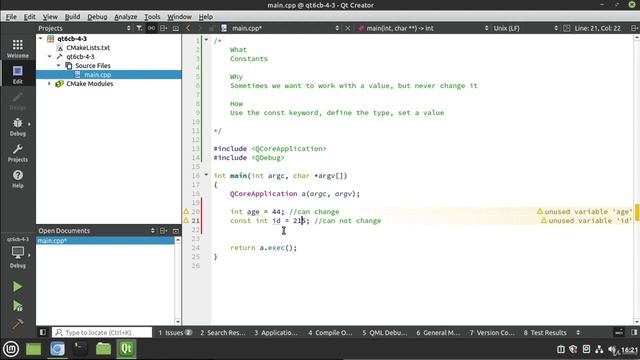Show the Search Results pane
Image resolution: width=640 pixels, height=360 pixels.
pyautogui.click(x=222, y=332)
